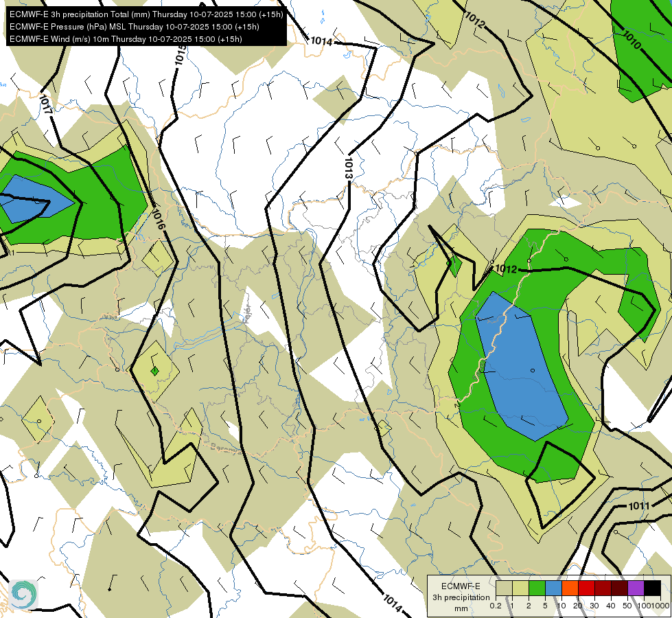The width and height of the screenshot is (672, 618).
Task: Click the '50' legend scale value
Action: pos(627,606)
